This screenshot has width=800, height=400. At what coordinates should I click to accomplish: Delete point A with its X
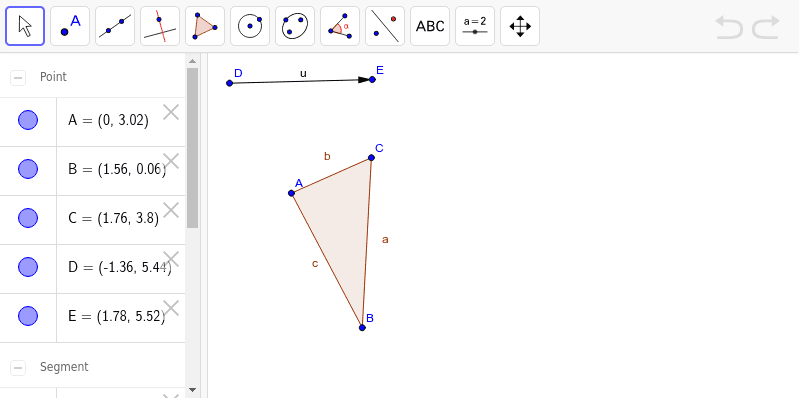pos(171,112)
